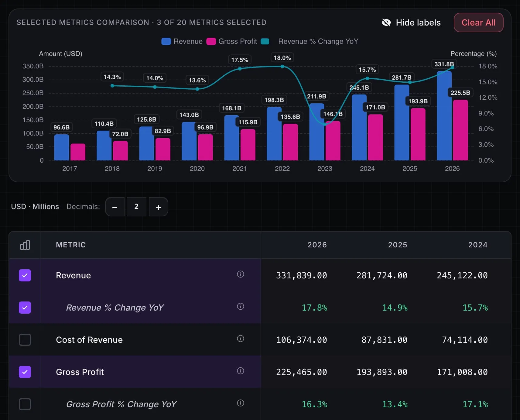This screenshot has width=520, height=420.
Task: Click the 2025 column header
Action: pos(398,245)
